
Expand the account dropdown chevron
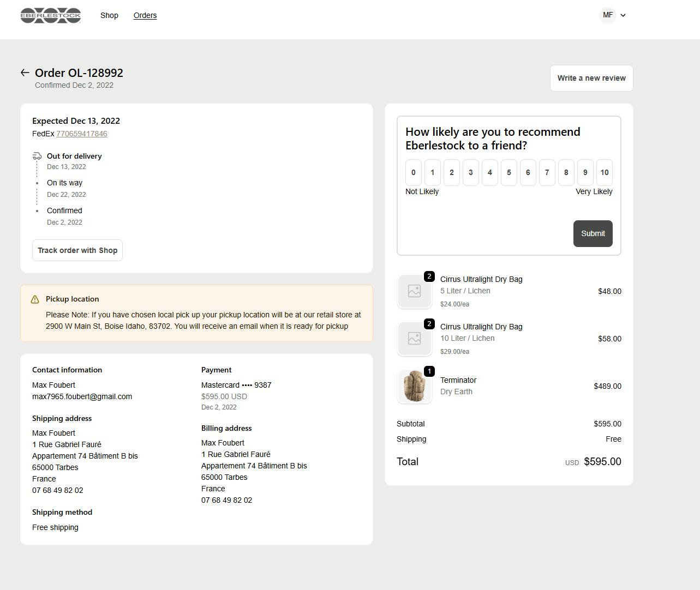click(x=623, y=15)
